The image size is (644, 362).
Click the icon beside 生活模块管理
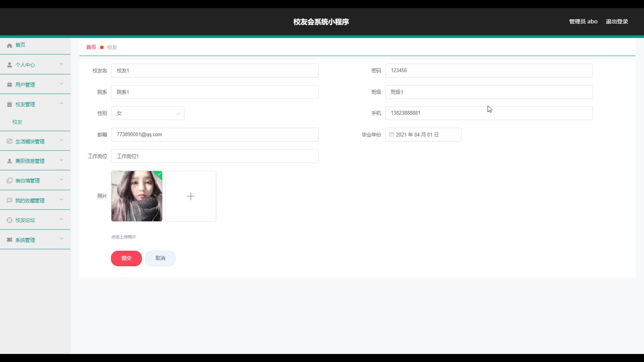pos(9,141)
